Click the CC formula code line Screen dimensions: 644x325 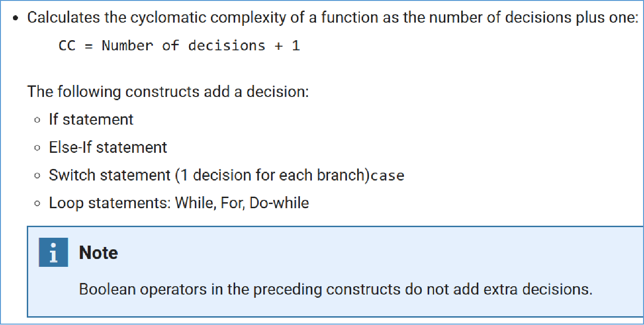point(180,46)
